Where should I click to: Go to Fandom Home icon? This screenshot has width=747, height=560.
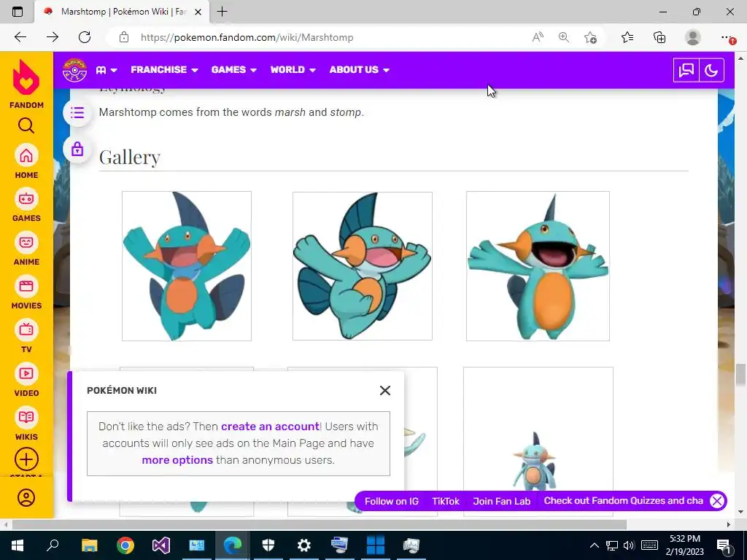[26, 155]
